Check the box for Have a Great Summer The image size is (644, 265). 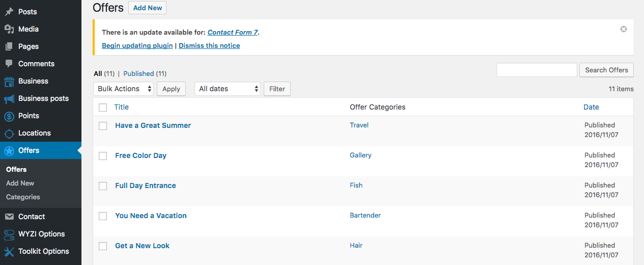point(103,126)
